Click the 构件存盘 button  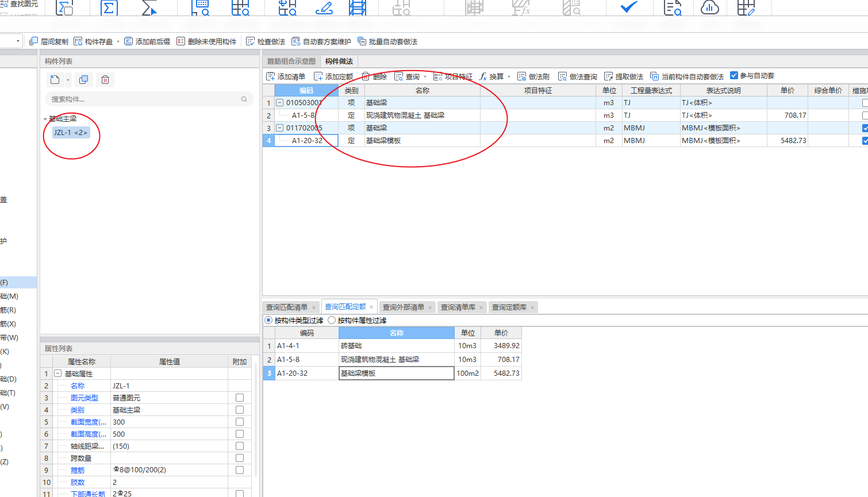(x=94, y=41)
